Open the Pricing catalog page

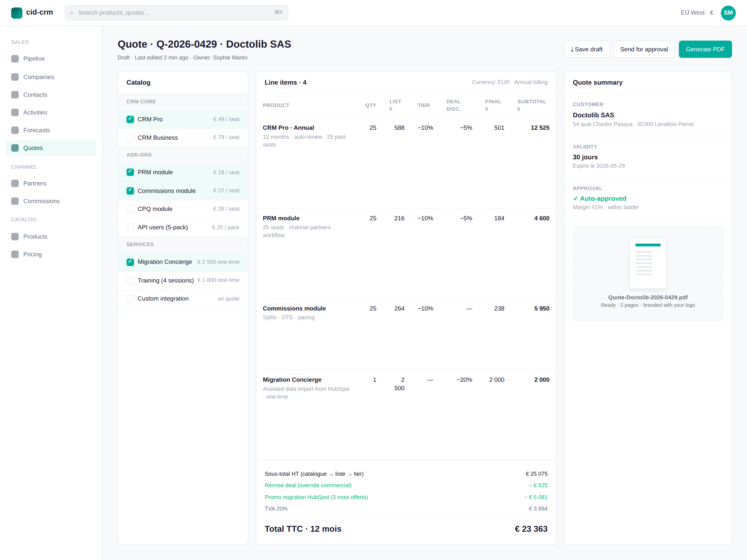(x=51, y=254)
